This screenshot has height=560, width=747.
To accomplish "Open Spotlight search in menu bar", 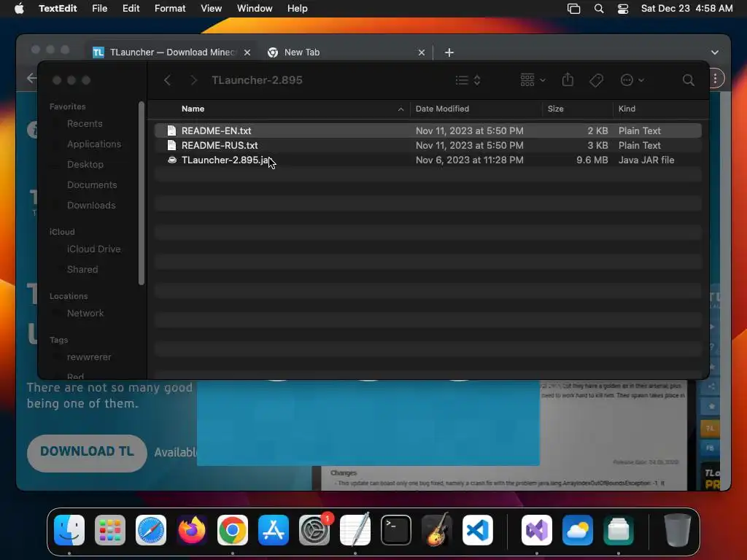I will (599, 9).
